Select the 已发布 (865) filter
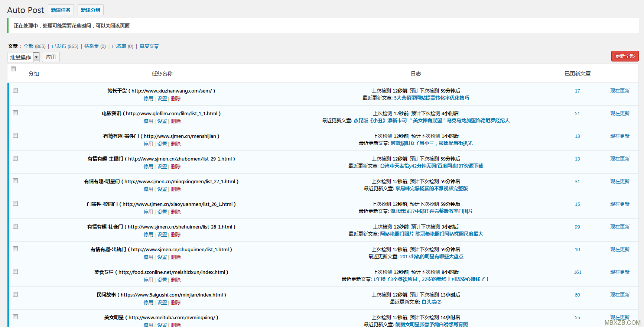This screenshot has width=644, height=327. [65, 46]
